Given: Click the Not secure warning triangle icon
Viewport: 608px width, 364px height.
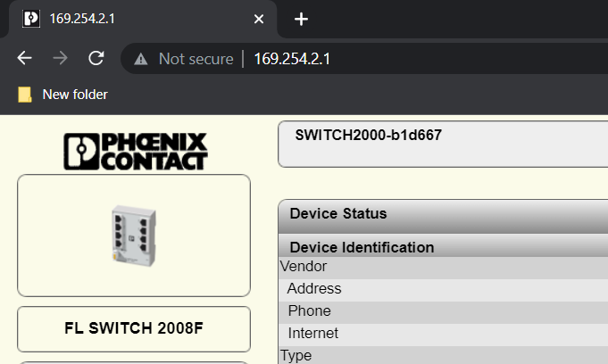Looking at the screenshot, I should click(x=141, y=59).
